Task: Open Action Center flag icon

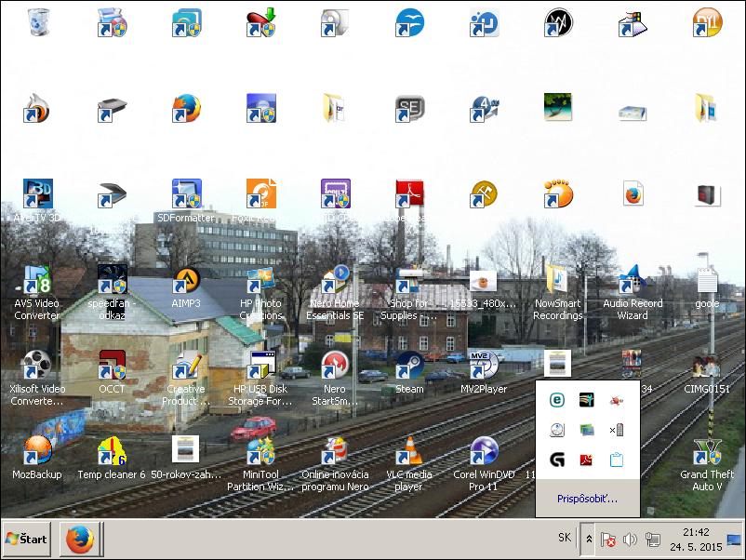Action: [607, 540]
